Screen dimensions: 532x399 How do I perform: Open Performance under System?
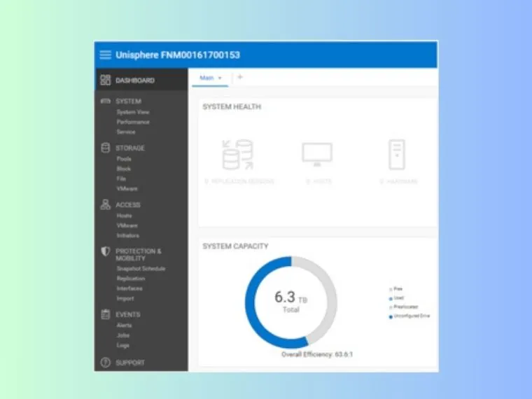tap(133, 122)
